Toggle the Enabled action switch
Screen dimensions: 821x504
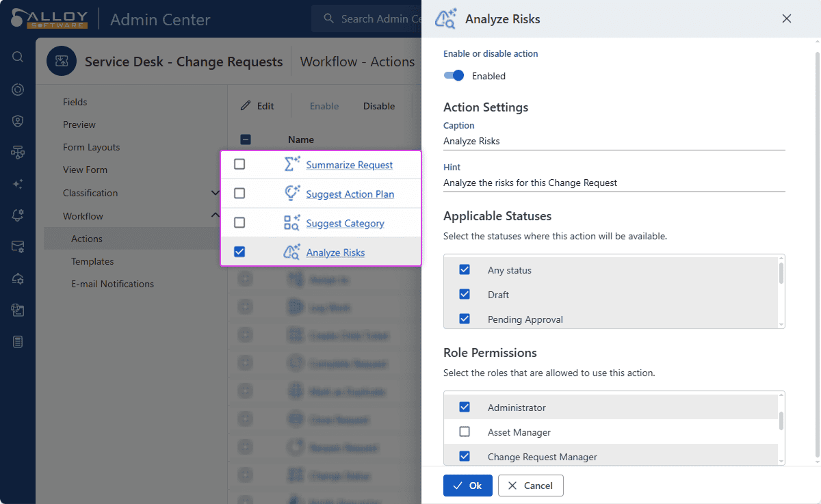[x=454, y=76]
